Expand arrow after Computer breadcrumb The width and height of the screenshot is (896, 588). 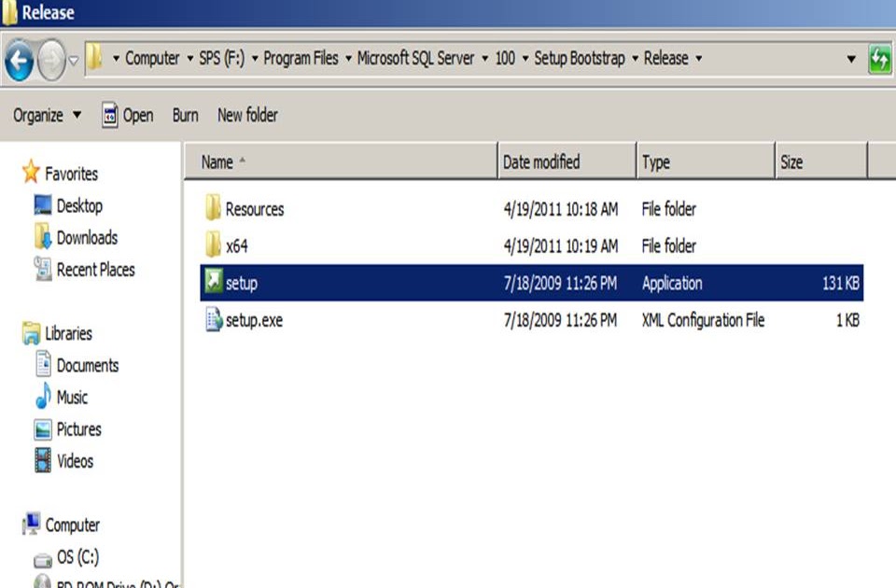pos(189,58)
